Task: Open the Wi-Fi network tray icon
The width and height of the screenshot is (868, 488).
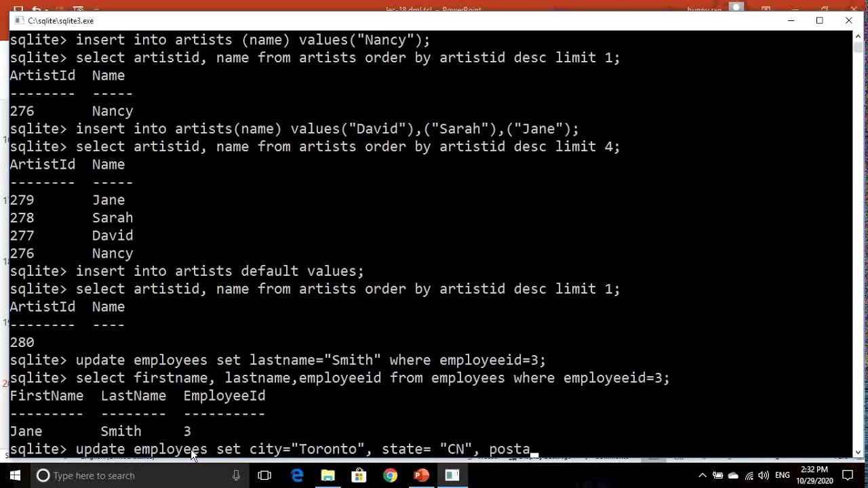Action: (x=749, y=476)
